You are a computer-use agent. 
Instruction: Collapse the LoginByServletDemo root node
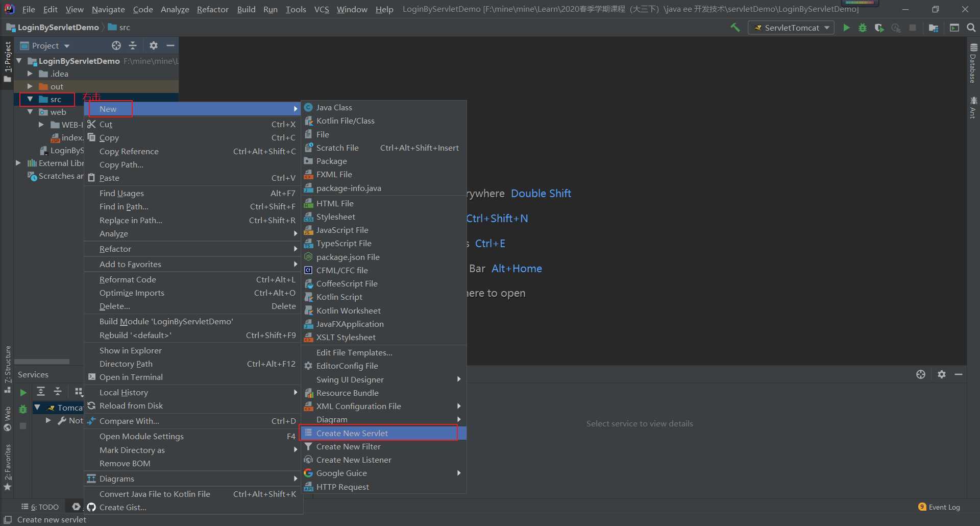(19, 61)
